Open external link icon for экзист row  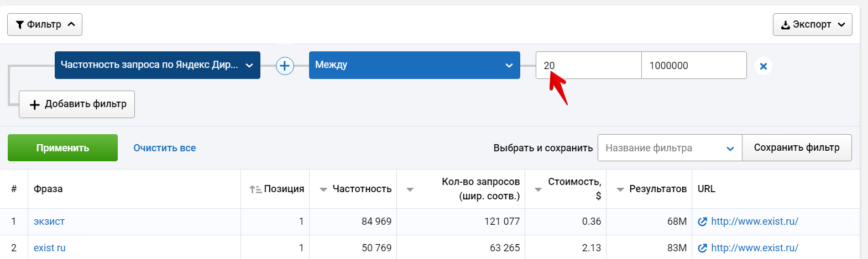(703, 221)
